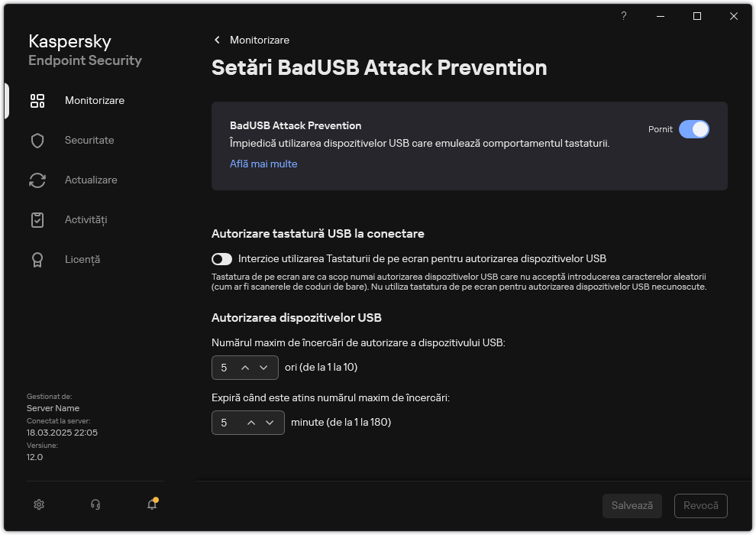Open the Actualizare update icon
The width and height of the screenshot is (756, 535).
(37, 180)
